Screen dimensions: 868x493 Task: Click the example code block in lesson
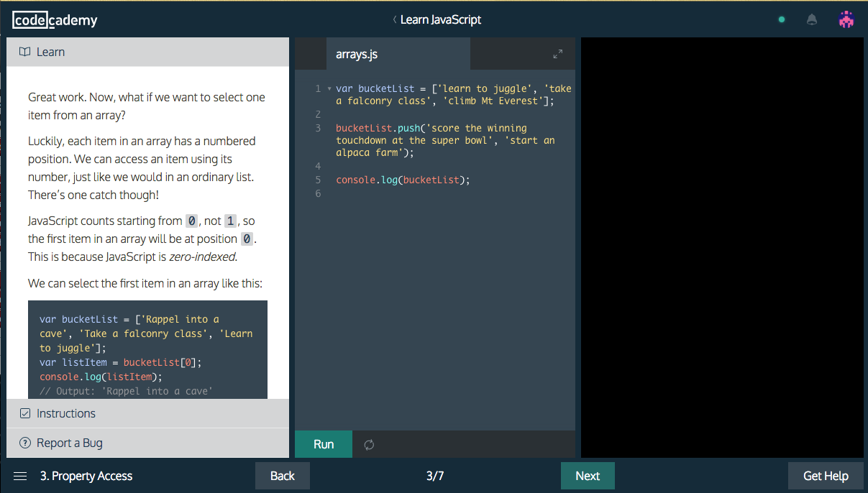tap(147, 350)
